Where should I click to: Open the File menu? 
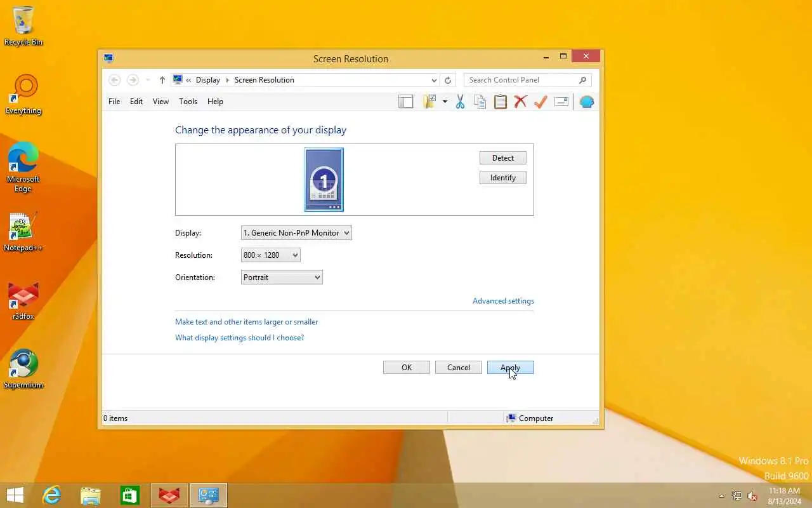tap(114, 102)
